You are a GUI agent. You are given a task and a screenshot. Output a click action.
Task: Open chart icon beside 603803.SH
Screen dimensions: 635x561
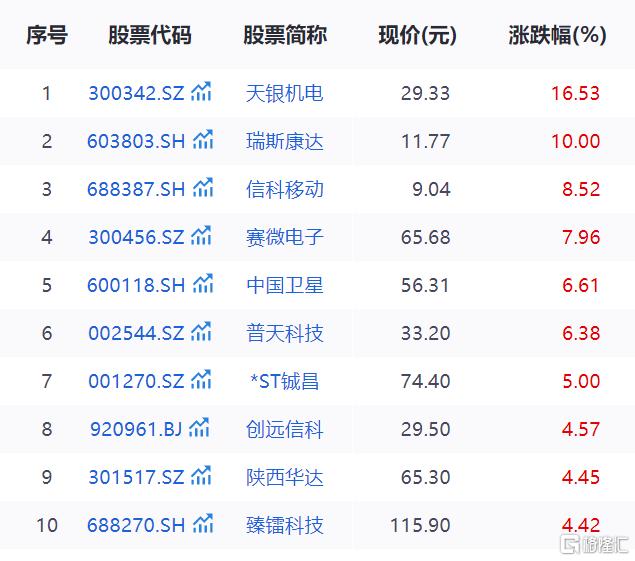tap(203, 139)
